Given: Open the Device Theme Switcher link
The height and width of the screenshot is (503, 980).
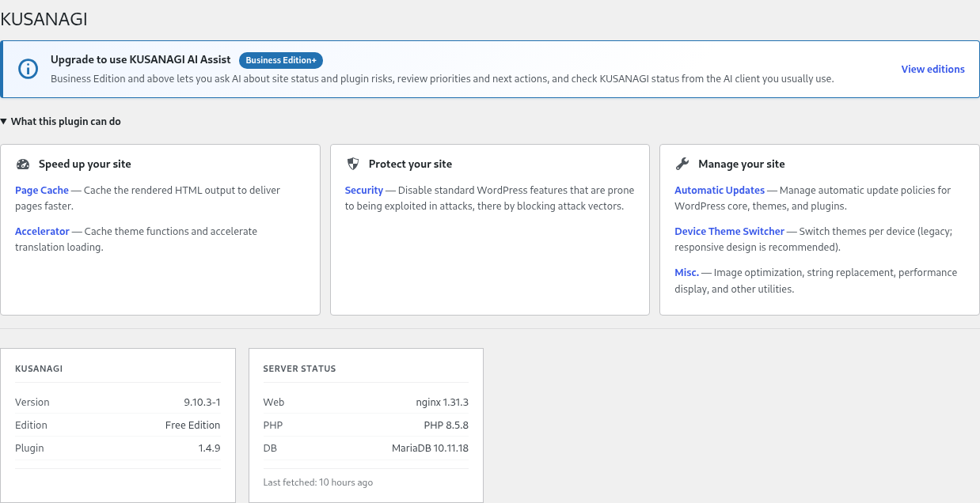Looking at the screenshot, I should (x=729, y=232).
